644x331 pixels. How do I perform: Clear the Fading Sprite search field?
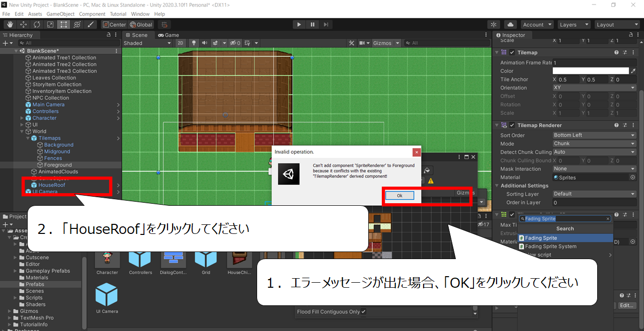(x=608, y=219)
